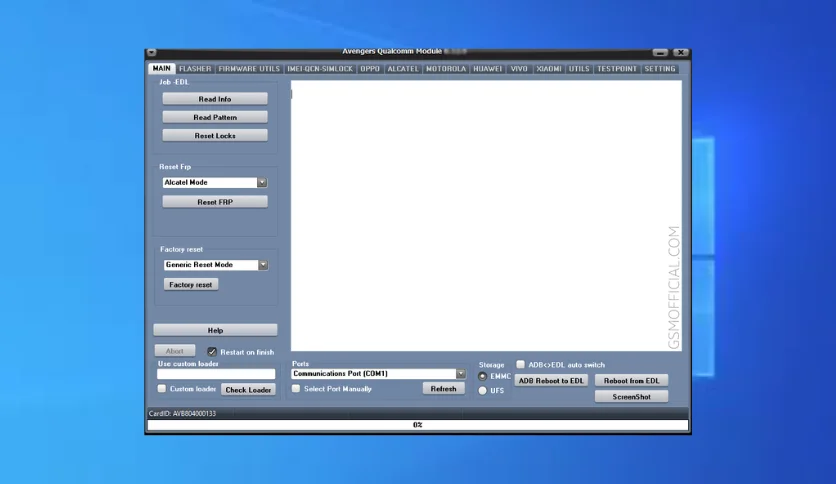Open the FIRMWARE UTILS tab
Image resolution: width=836 pixels, height=484 pixels.
point(249,69)
